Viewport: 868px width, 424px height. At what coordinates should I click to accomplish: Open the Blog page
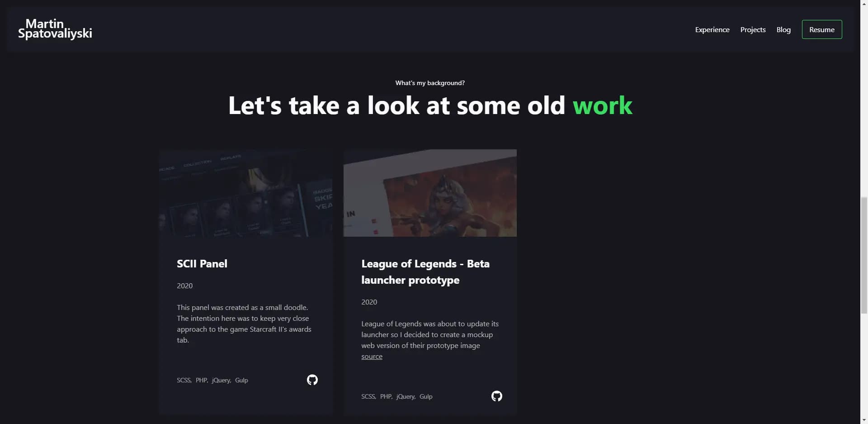783,29
